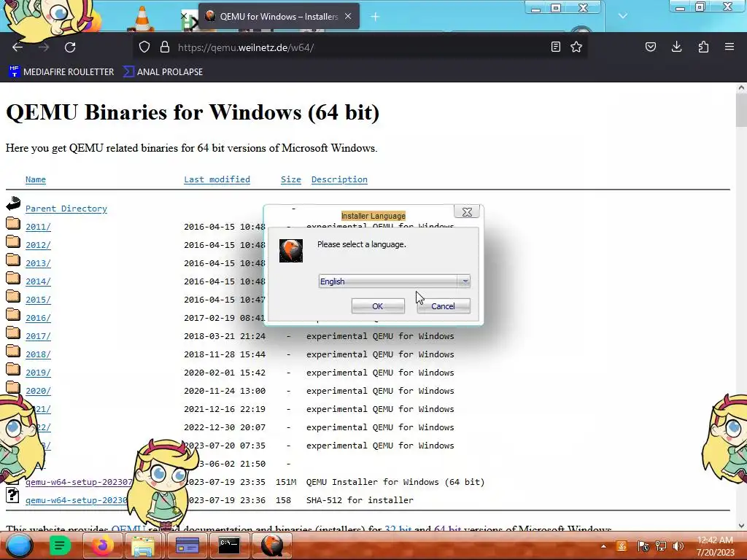Open the list all tabs chevron
Screen dimensions: 747x560
[x=623, y=16]
